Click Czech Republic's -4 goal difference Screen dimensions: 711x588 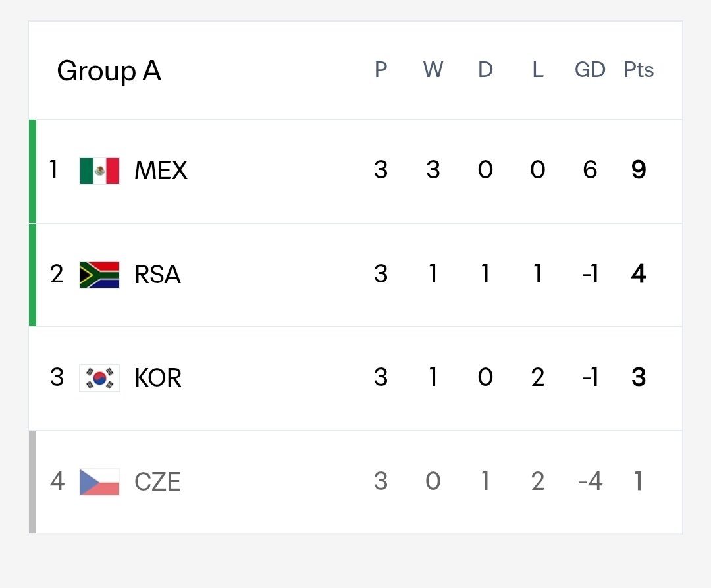(590, 481)
